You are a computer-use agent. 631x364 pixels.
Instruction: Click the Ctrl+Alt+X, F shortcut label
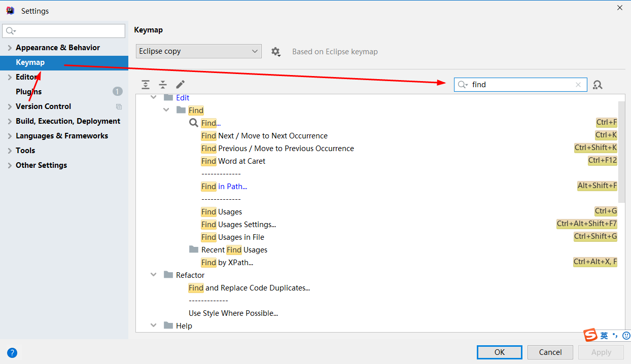595,262
